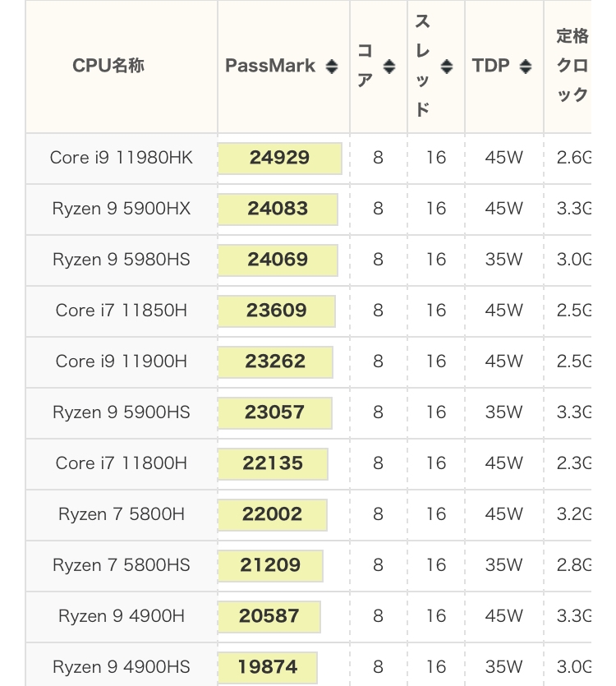Screen dimensions: 616x686
Task: Sort table by the PassMark header
Action: 270,66
